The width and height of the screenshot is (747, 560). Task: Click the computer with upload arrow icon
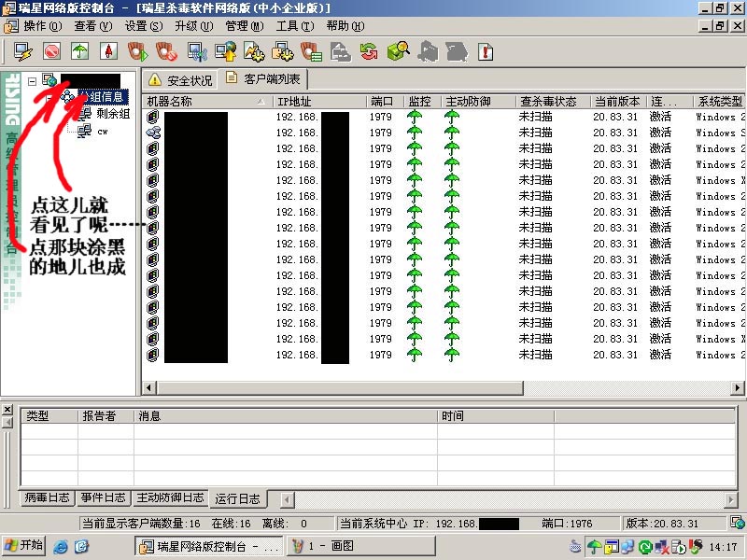click(x=225, y=50)
